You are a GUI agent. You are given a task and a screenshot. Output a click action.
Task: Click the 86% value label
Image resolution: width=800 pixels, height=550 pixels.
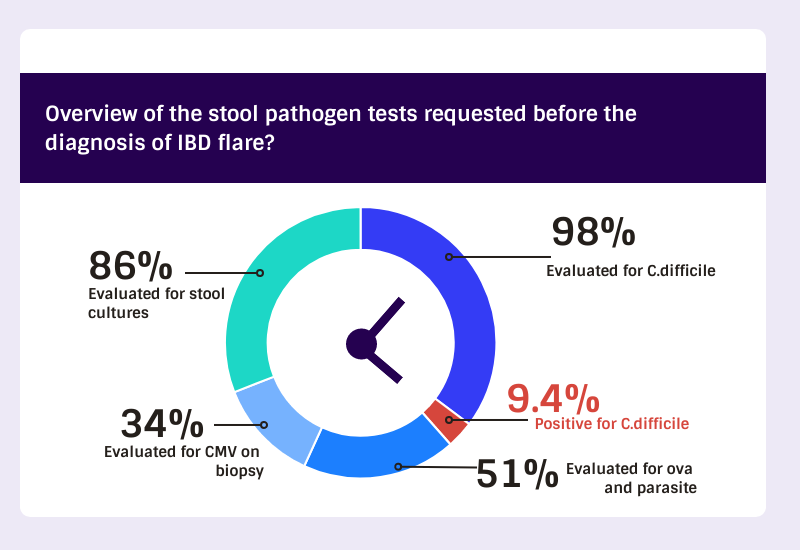tap(131, 265)
